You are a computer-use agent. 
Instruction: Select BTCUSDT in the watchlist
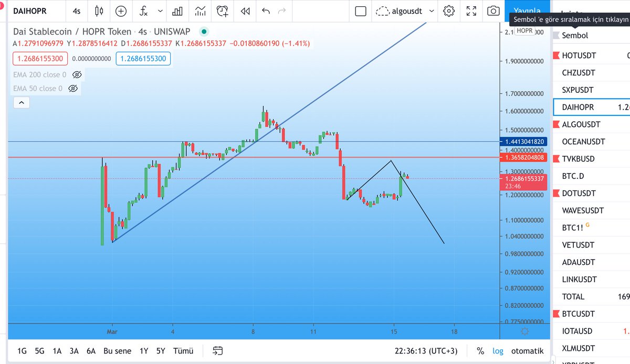tap(591, 314)
